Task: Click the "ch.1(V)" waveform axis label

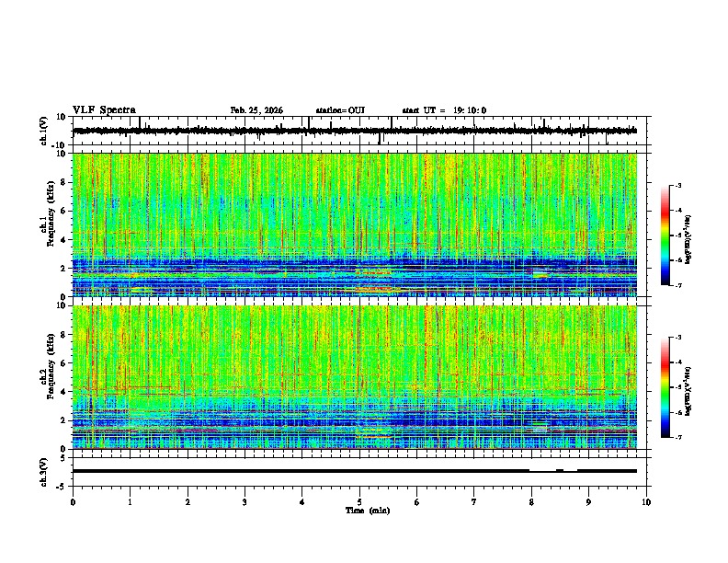Action: pyautogui.click(x=44, y=131)
